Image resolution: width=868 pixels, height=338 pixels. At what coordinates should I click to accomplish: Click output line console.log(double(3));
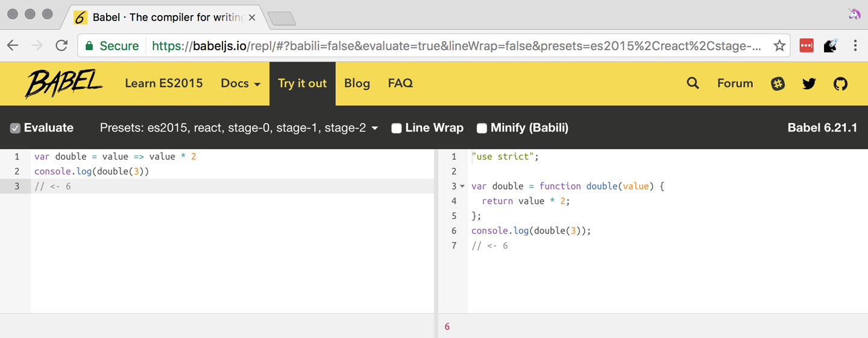tap(531, 231)
